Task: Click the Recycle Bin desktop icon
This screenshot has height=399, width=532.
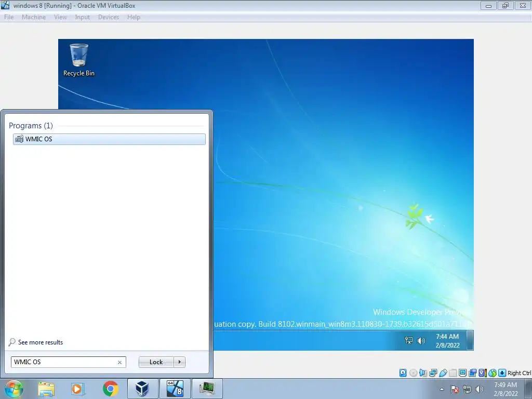Action: [79, 60]
